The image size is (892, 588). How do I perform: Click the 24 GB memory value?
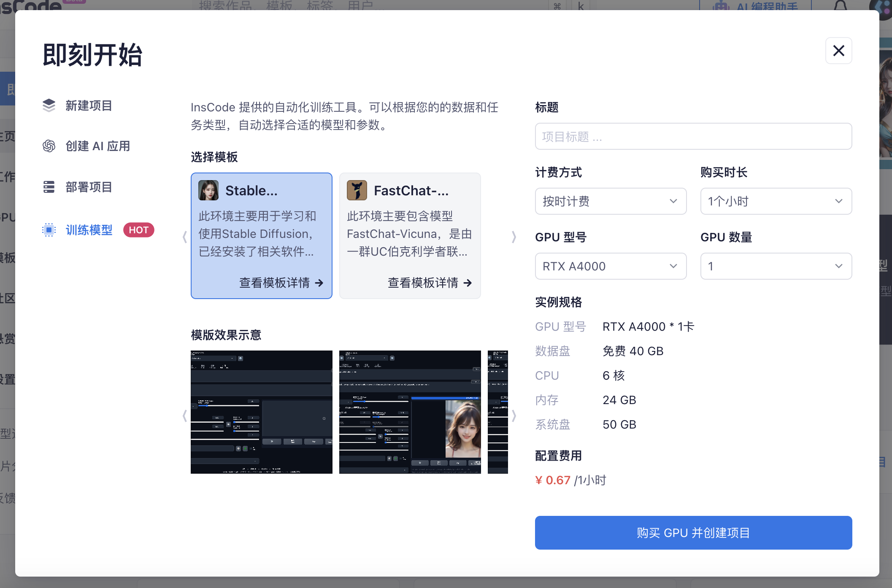(619, 400)
